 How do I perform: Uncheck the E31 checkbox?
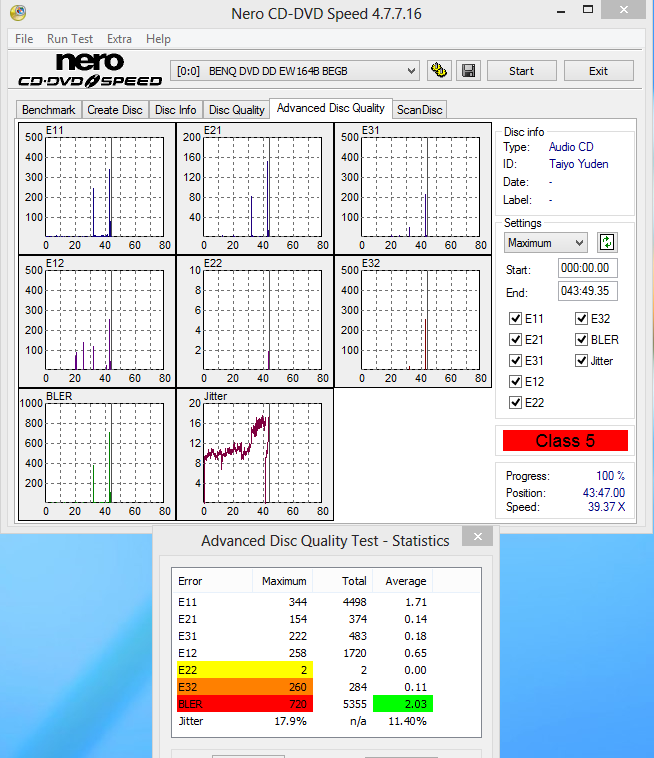click(x=515, y=361)
